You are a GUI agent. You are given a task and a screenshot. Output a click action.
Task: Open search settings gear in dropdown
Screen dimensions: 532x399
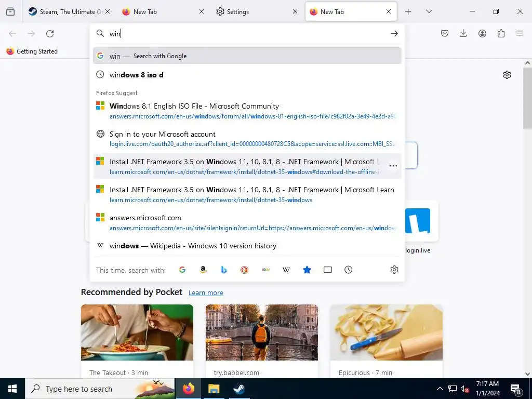coord(394,270)
